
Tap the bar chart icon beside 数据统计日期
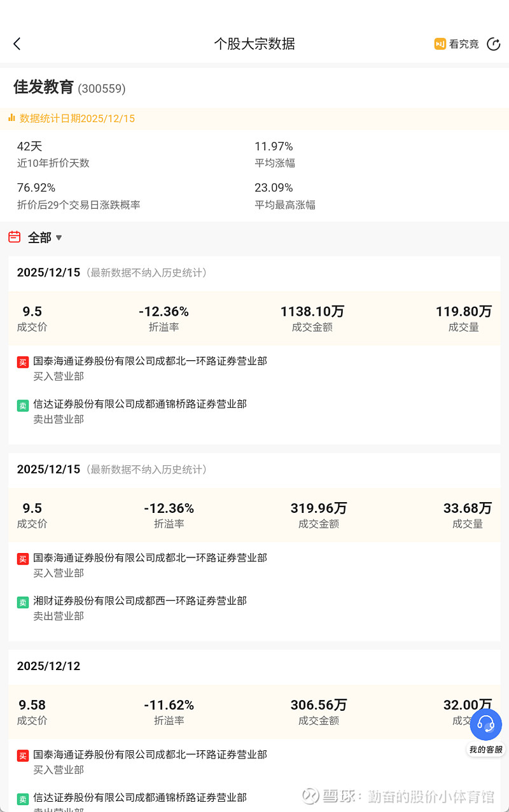click(x=11, y=118)
